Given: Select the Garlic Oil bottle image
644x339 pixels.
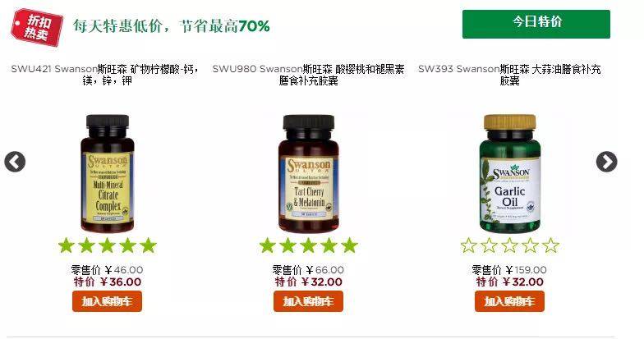Looking at the screenshot, I should (x=509, y=174).
